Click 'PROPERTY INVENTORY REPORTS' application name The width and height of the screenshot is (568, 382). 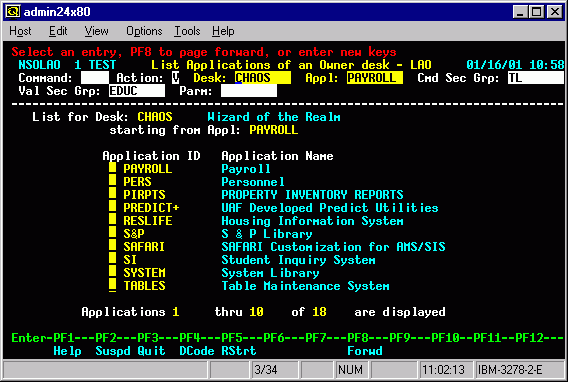pyautogui.click(x=312, y=195)
